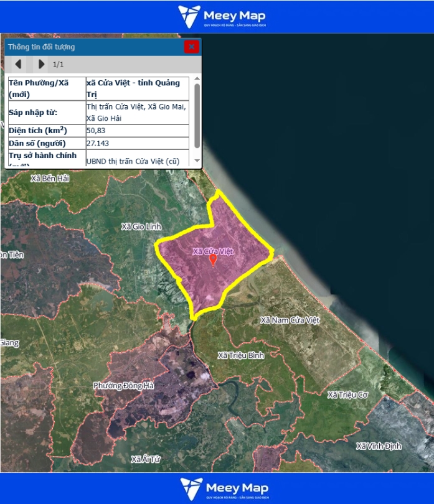Select Xã Triệu Bình on the map
This screenshot has width=434, height=504.
tap(240, 355)
